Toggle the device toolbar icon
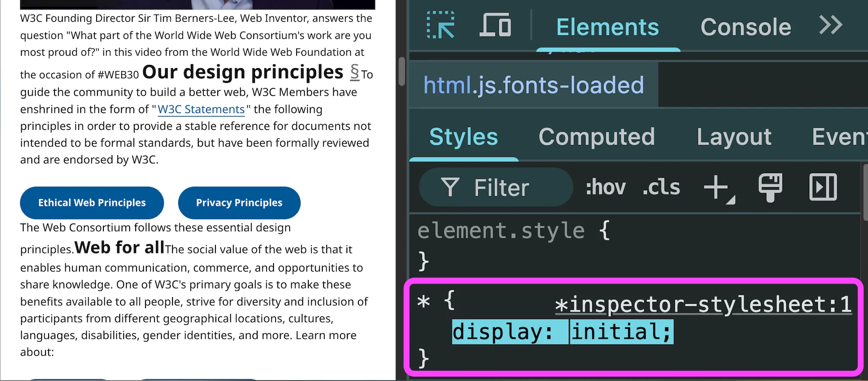This screenshot has width=868, height=381. tap(495, 26)
